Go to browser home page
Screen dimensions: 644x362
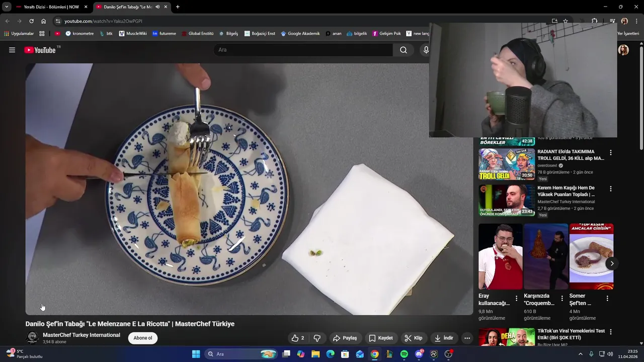pos(43,21)
